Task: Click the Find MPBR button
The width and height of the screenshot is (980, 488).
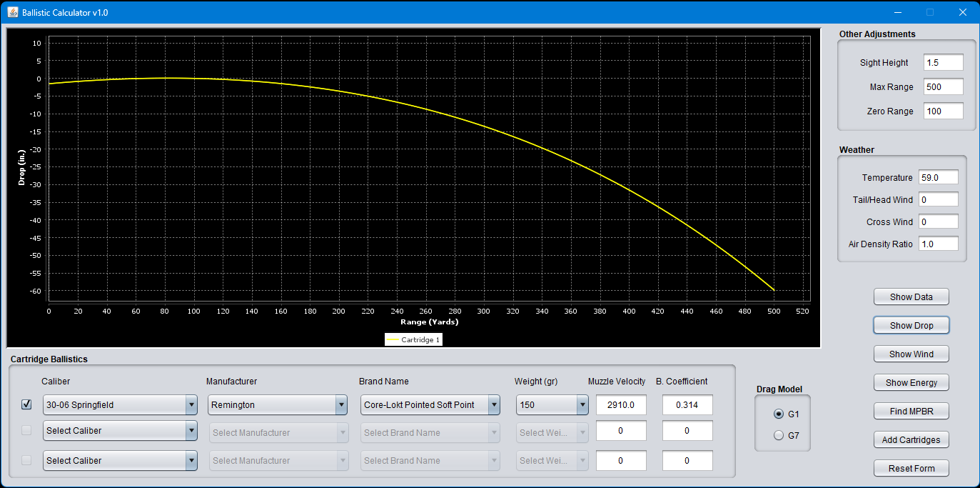Action: coord(911,412)
